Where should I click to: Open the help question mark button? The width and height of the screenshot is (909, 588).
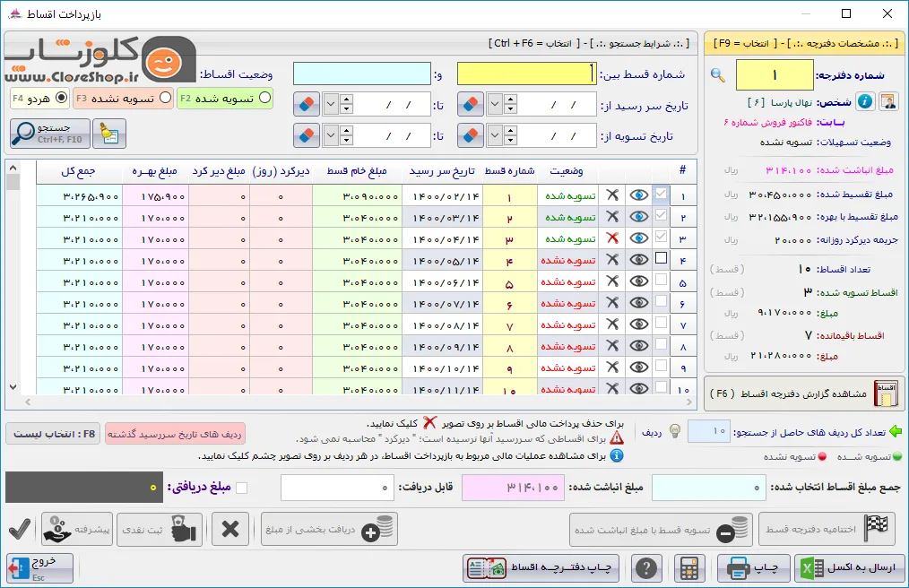point(646,568)
